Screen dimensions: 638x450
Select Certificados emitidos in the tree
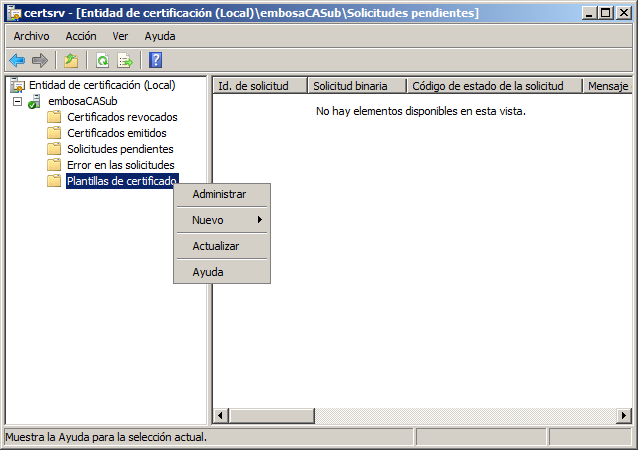[x=116, y=133]
